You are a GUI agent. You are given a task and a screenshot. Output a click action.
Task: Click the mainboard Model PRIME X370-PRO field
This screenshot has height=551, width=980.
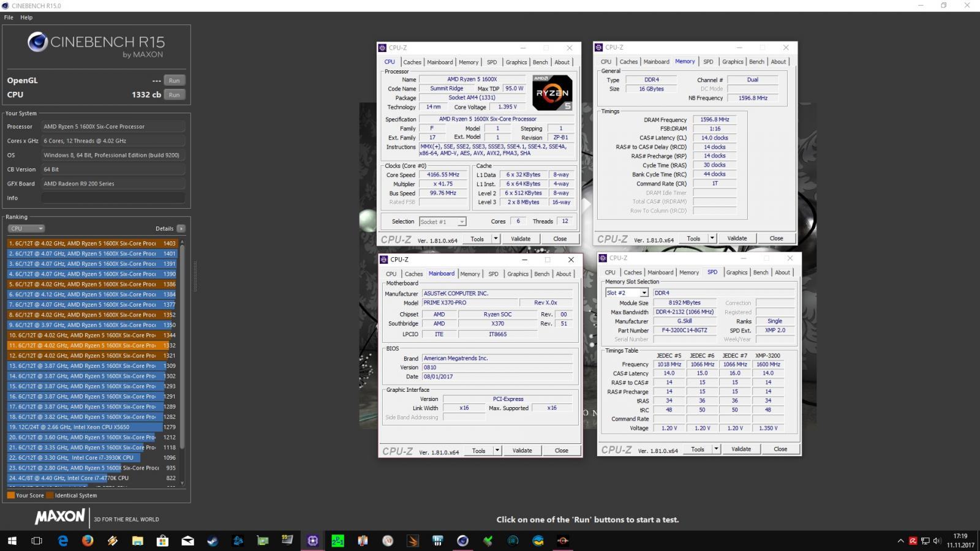pos(469,302)
